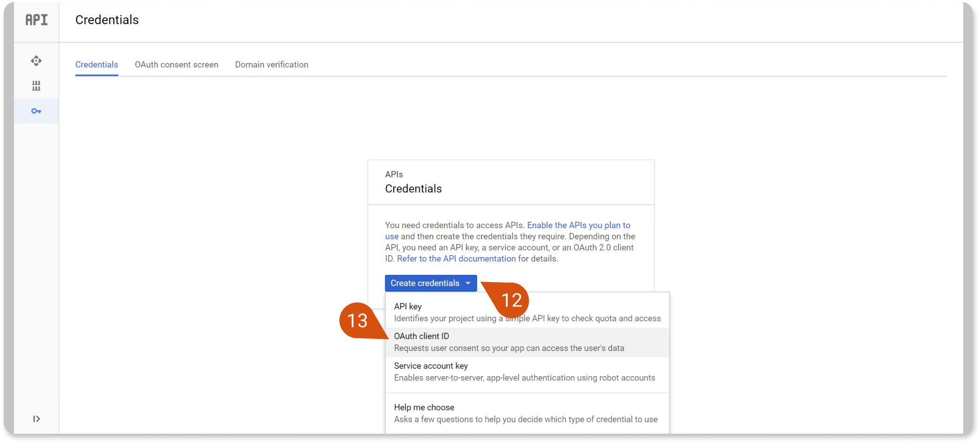Open the Dashboard icon in the left sidebar
The height and width of the screenshot is (443, 980).
(x=36, y=61)
